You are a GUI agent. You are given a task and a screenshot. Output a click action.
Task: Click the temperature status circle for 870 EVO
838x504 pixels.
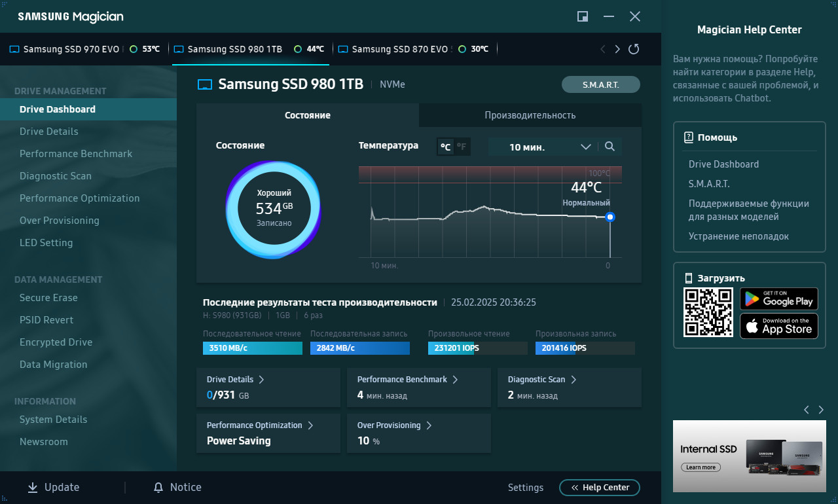(x=462, y=49)
